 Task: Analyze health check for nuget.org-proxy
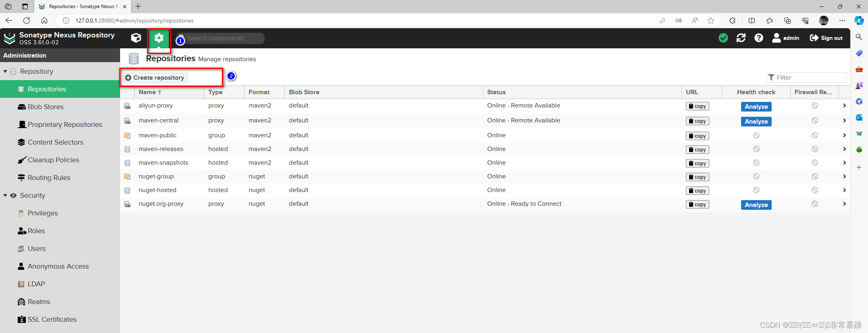pos(756,205)
